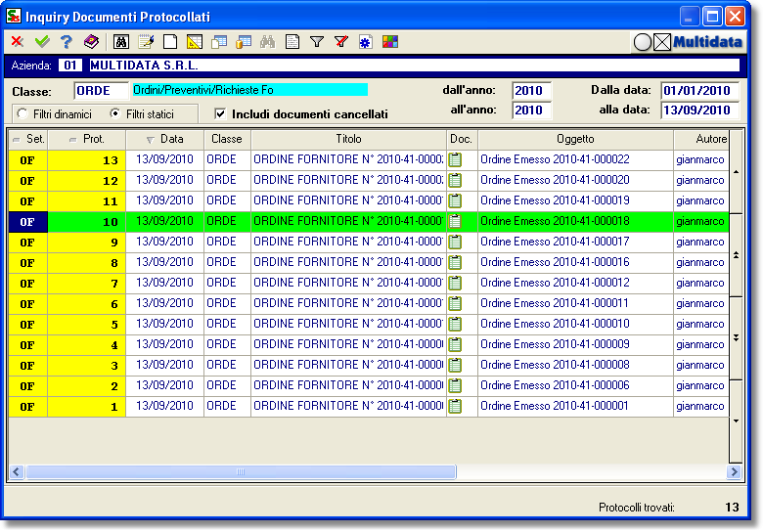763x532 pixels.
Task: Click the Autore column header
Action: [701, 139]
